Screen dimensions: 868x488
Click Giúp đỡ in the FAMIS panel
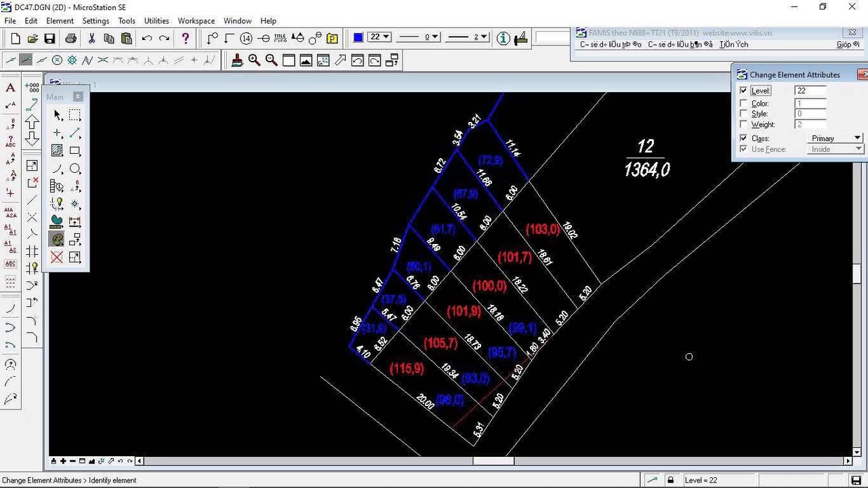click(x=847, y=44)
